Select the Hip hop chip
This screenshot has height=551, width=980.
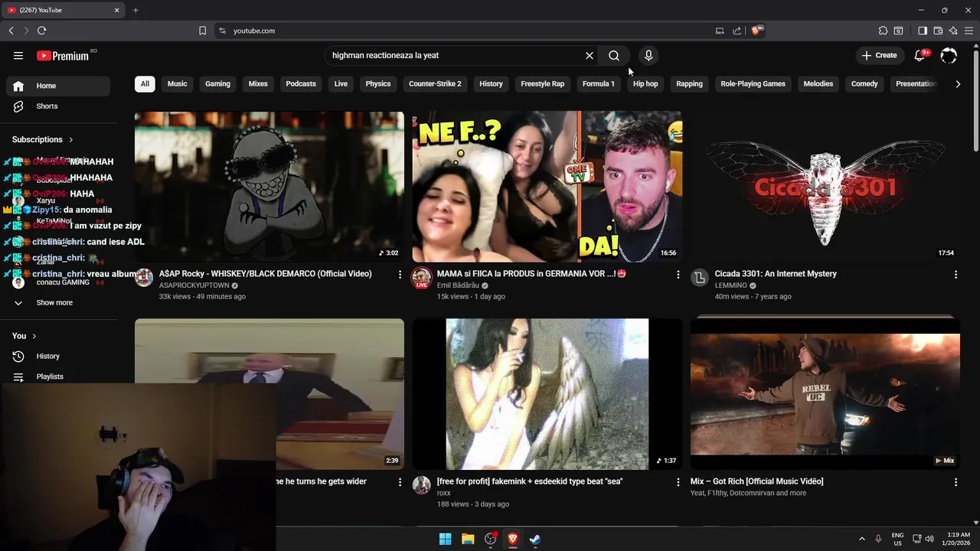[x=645, y=83]
